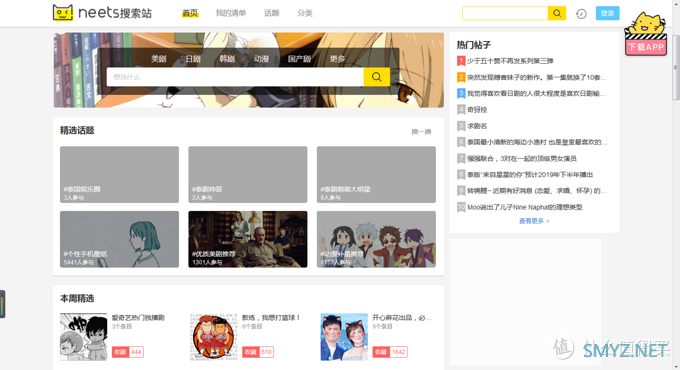This screenshot has width=680, height=370.
Task: Open the #动漫补番推荐 topic card
Action: (376, 239)
